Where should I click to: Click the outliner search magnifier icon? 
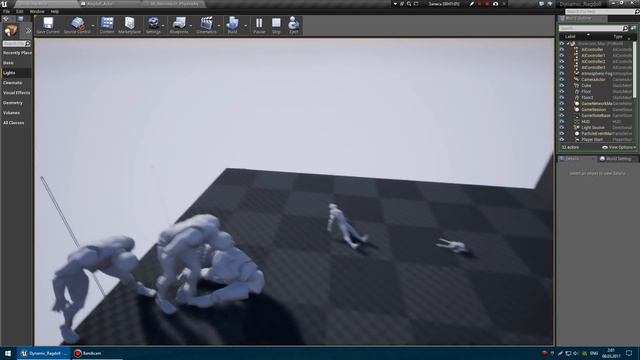coord(625,28)
